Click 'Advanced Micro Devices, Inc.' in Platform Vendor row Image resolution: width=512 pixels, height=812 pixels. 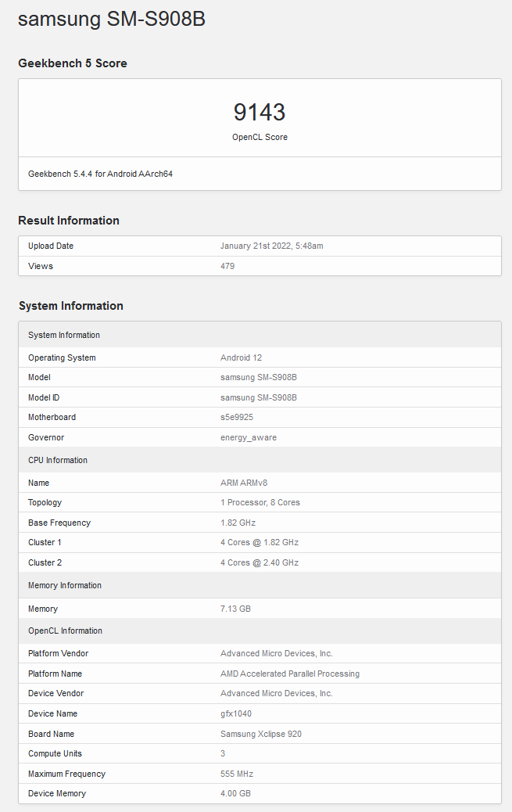point(277,653)
